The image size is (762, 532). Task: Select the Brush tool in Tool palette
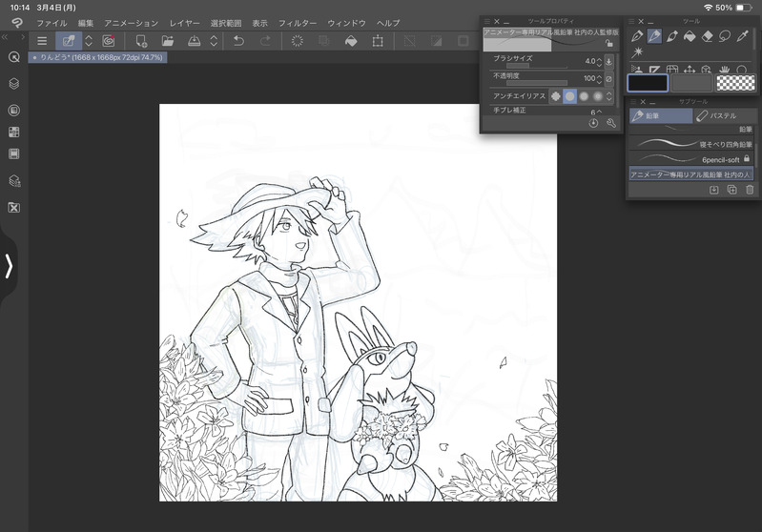coord(672,36)
